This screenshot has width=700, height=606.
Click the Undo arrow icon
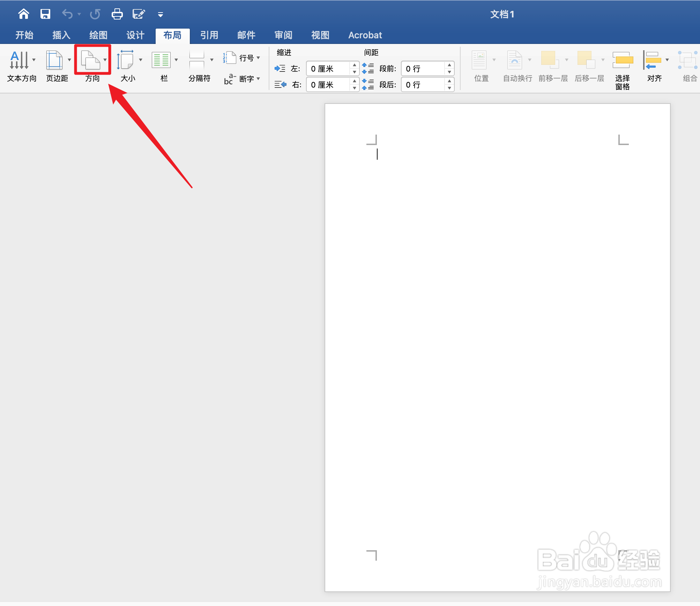tap(67, 14)
